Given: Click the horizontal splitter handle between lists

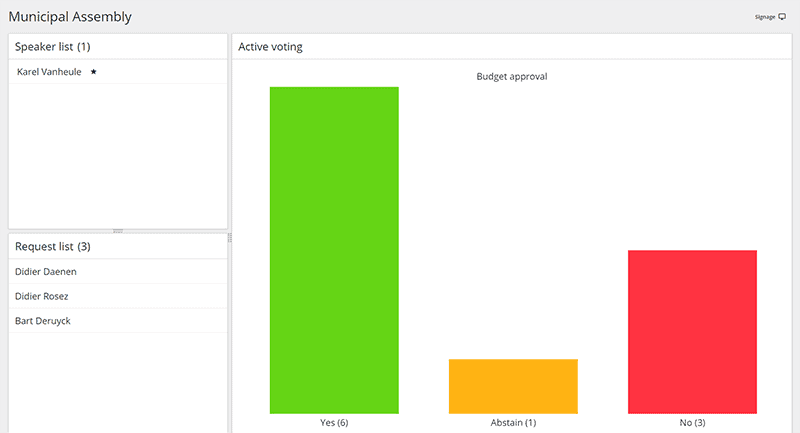Looking at the screenshot, I should click(x=118, y=231).
